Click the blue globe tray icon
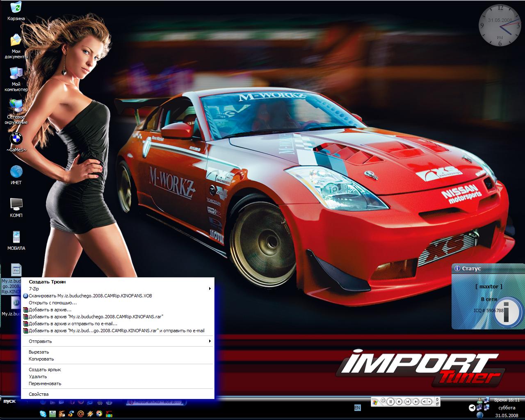525x420 pixels. [480, 415]
